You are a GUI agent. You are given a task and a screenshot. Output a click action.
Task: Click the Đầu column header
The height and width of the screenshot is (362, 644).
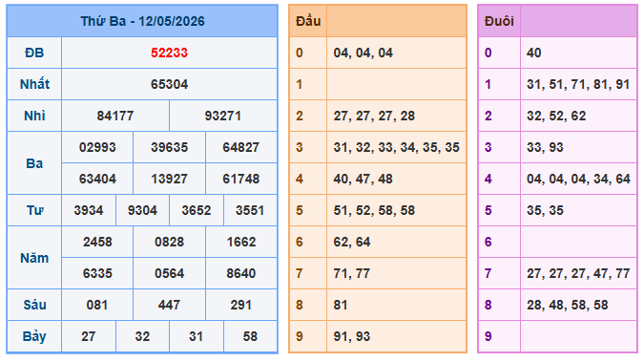[308, 21]
